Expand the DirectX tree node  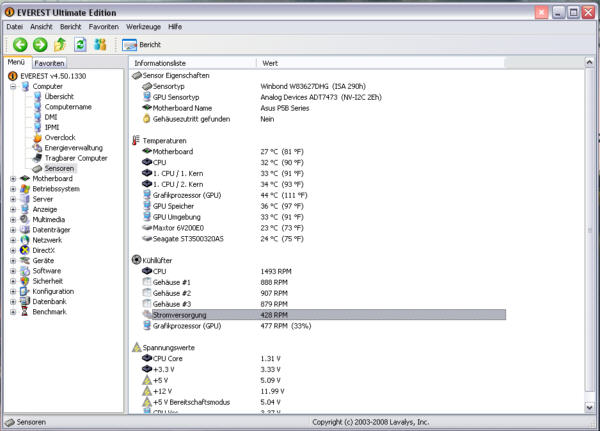coord(13,251)
